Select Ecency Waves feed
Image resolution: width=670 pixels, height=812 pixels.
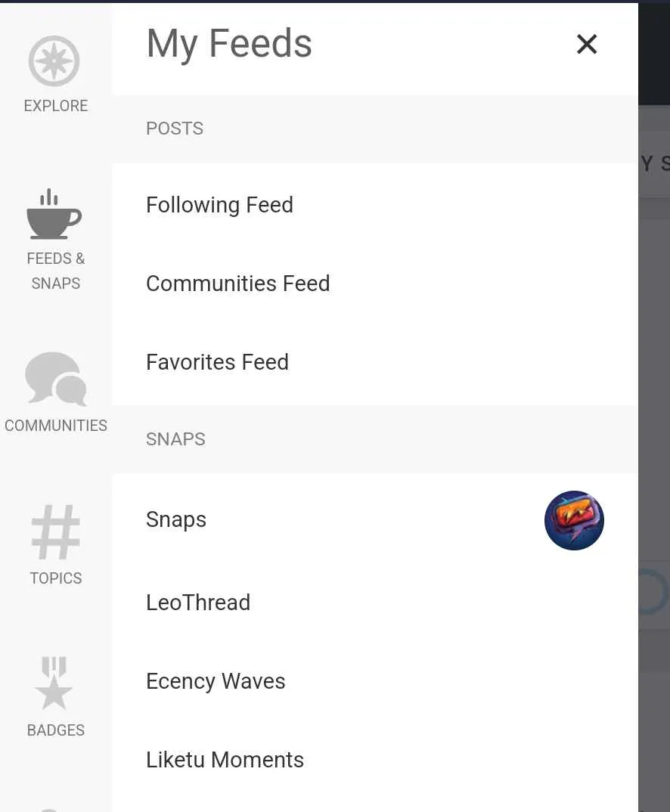pyautogui.click(x=375, y=681)
